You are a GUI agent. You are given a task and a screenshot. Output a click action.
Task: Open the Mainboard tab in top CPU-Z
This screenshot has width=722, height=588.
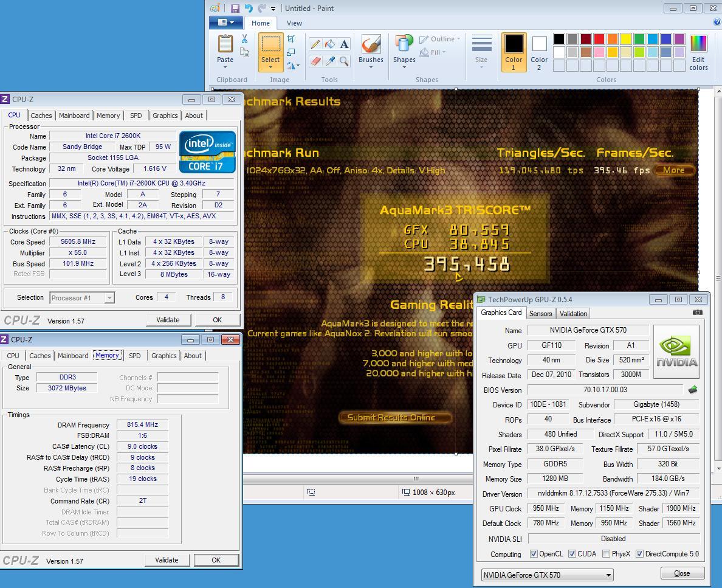pyautogui.click(x=74, y=116)
